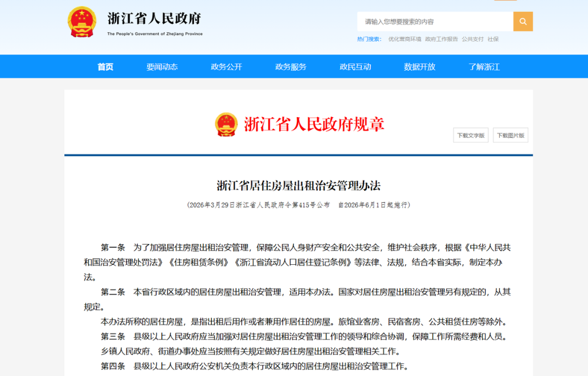Viewport: 588px width, 376px height.
Task: Click the 第一条 article heading
Action: click(113, 247)
